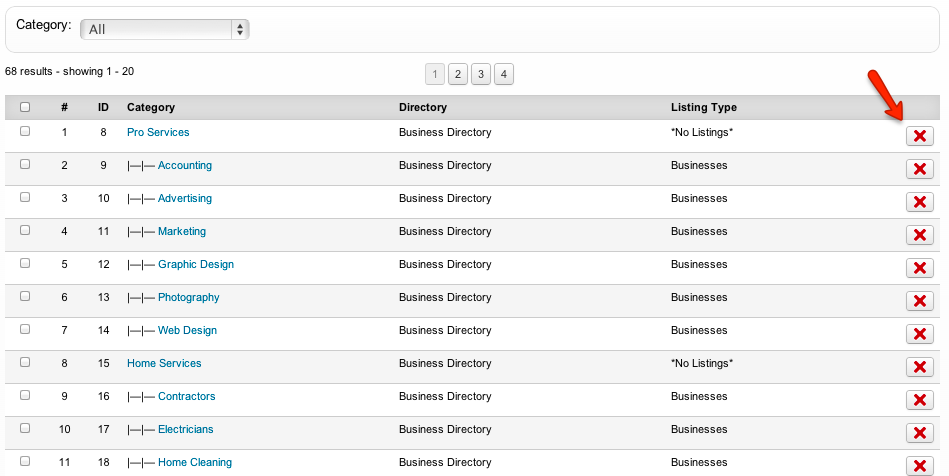Check the box for Pro Services
The image size is (949, 476).
pyautogui.click(x=25, y=131)
